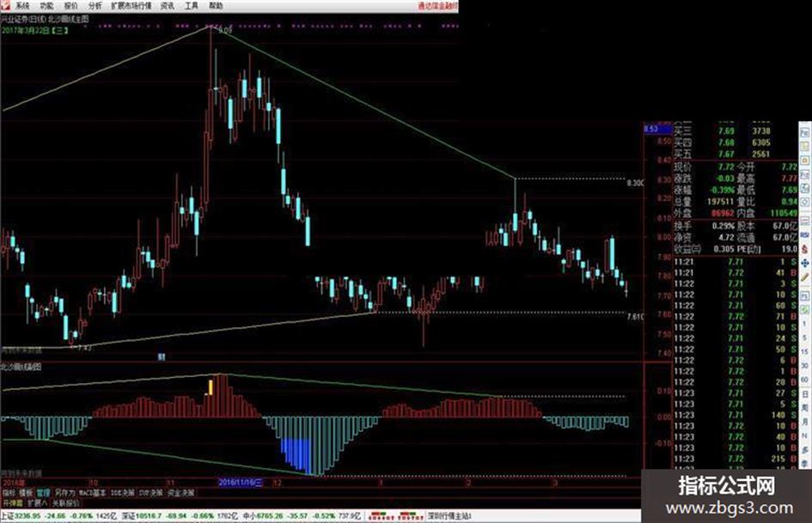812x523 pixels.
Task: Open the 扩展市场行情 menu
Action: point(131,6)
